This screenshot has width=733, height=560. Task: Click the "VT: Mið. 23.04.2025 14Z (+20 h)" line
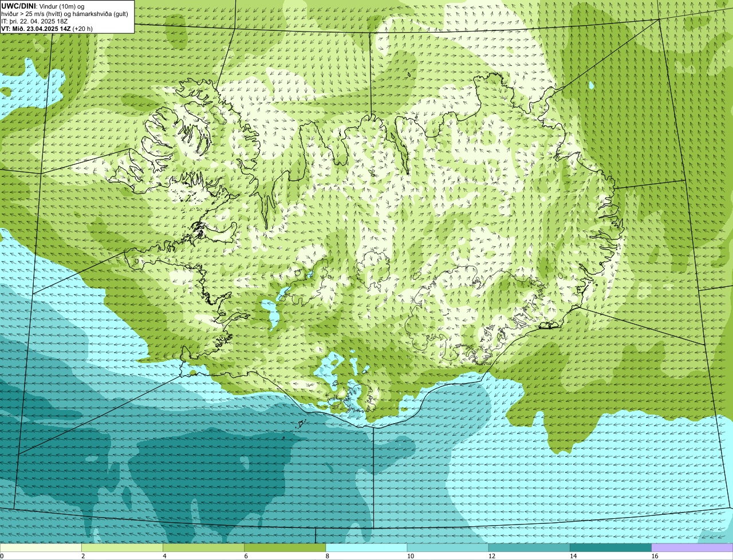[47, 28]
